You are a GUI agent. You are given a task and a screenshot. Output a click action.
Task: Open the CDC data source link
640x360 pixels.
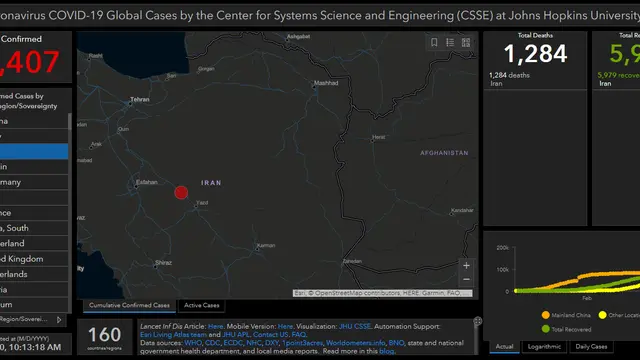click(x=212, y=343)
